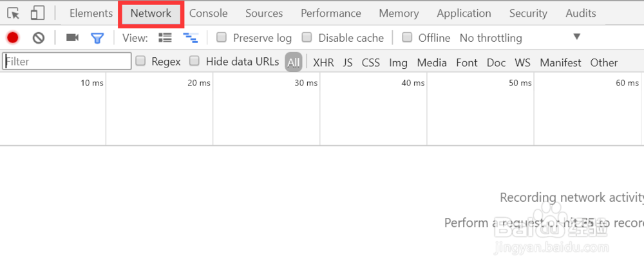The width and height of the screenshot is (644, 270).
Task: Toggle the device toolbar icon
Action: (38, 14)
